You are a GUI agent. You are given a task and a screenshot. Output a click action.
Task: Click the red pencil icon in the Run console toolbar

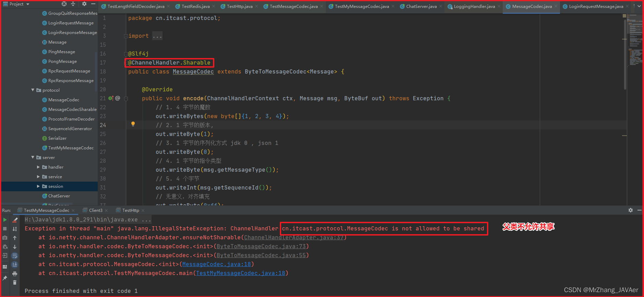coord(15,220)
